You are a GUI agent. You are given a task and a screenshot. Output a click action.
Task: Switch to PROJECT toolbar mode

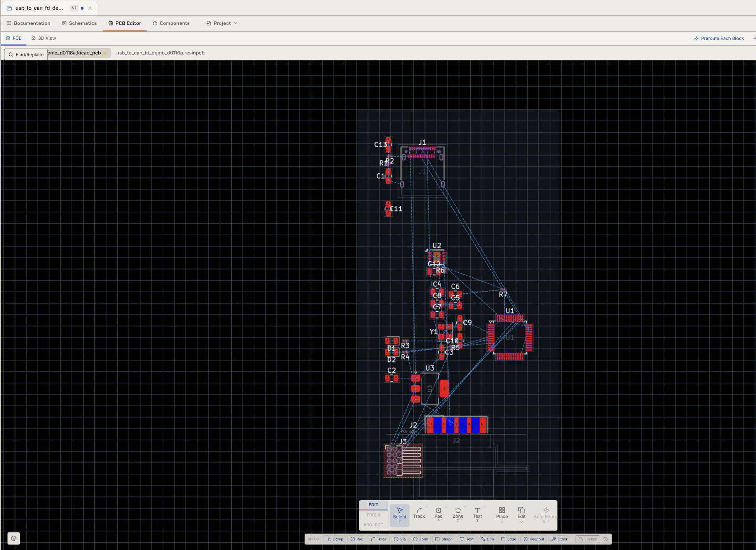pos(373,525)
